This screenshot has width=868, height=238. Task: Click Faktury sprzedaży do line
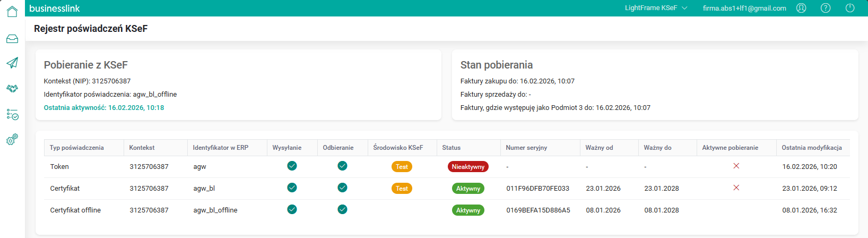click(x=496, y=95)
